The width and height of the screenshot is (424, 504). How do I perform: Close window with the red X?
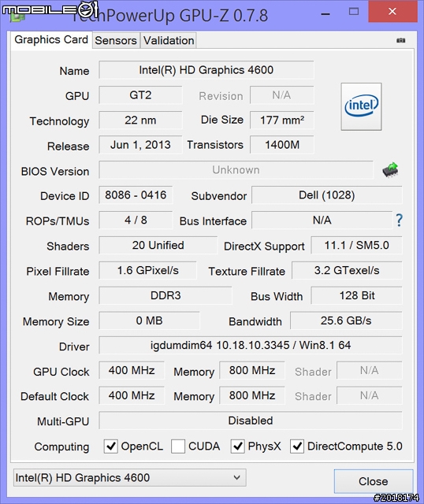(x=392, y=12)
